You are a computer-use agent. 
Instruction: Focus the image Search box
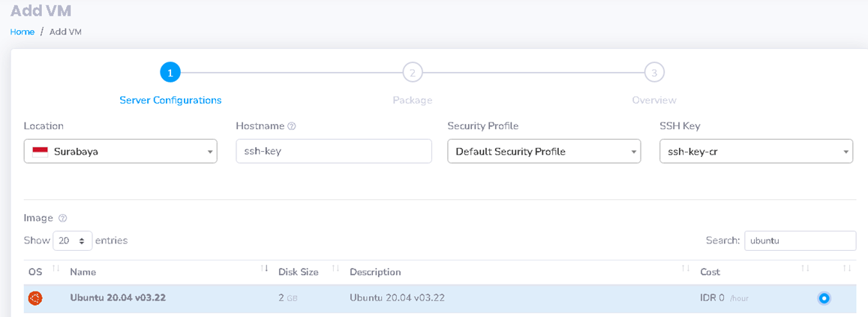(800, 240)
